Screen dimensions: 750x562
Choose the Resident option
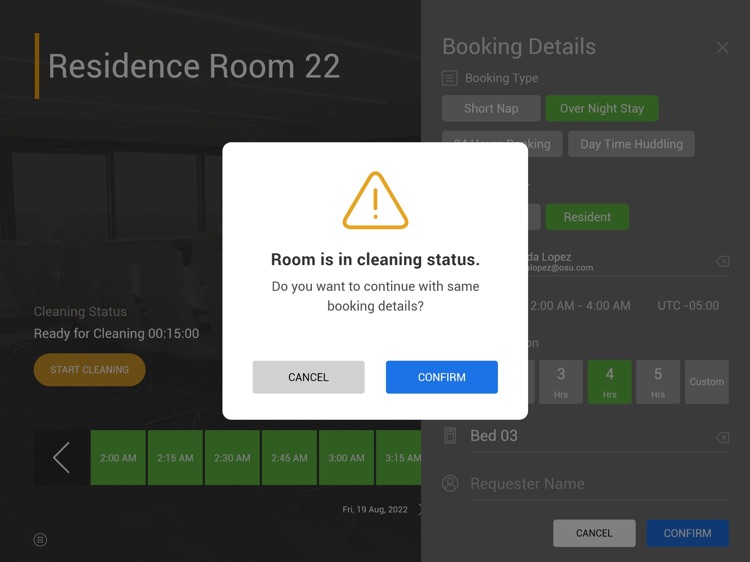(x=587, y=217)
